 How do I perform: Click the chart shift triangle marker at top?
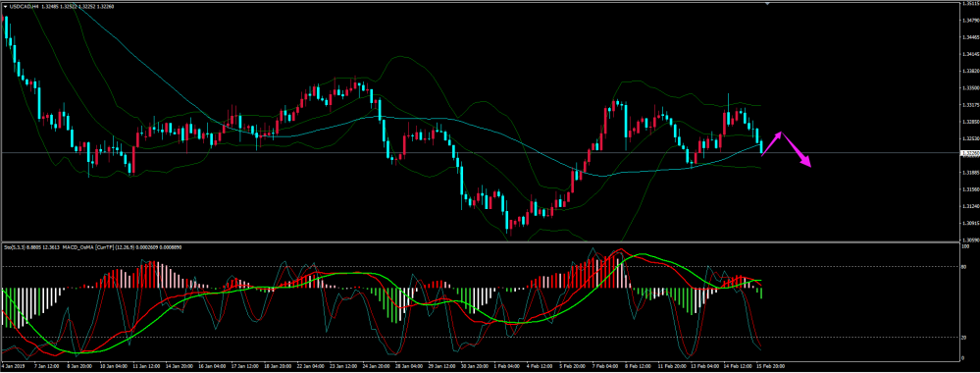point(767,4)
